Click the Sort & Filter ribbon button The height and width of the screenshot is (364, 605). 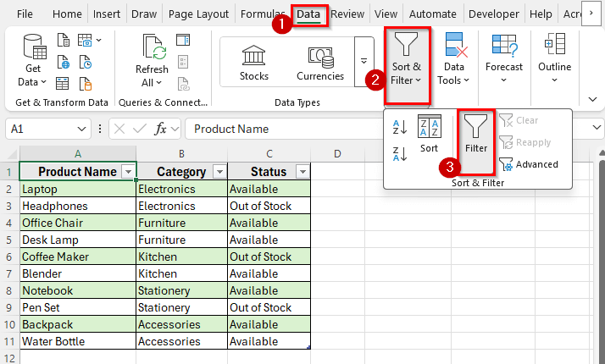407,65
